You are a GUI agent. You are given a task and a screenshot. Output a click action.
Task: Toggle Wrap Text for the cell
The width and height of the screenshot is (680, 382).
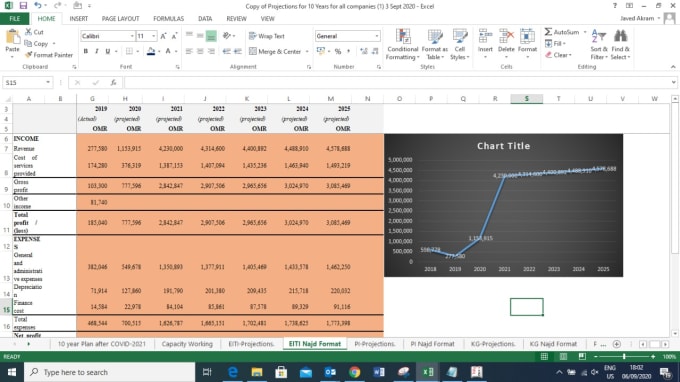point(267,36)
